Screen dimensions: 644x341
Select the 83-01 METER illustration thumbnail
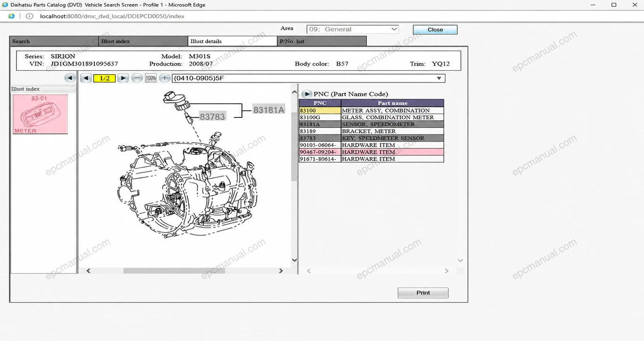(x=40, y=114)
